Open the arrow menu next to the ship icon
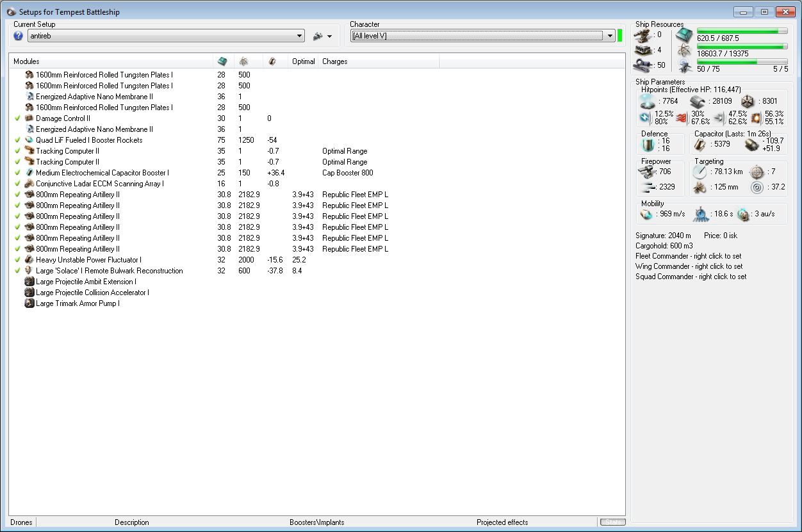This screenshot has height=532, width=802. tap(329, 37)
